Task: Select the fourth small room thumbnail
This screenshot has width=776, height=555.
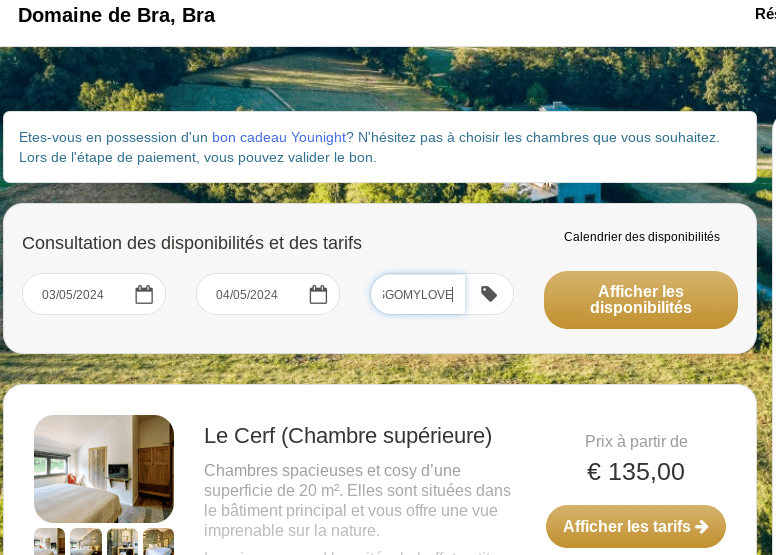Action: pos(158,541)
